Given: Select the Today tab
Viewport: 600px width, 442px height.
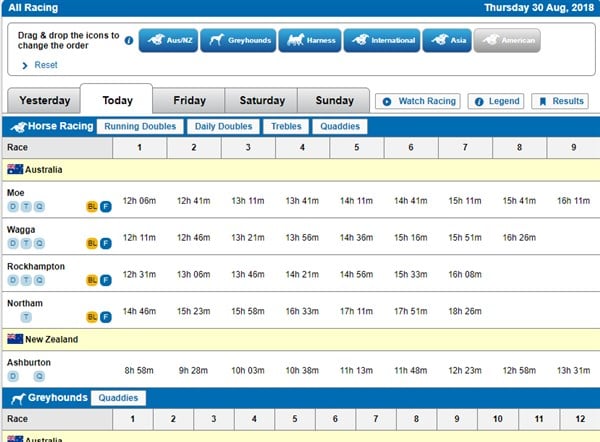Looking at the screenshot, I should click(117, 100).
